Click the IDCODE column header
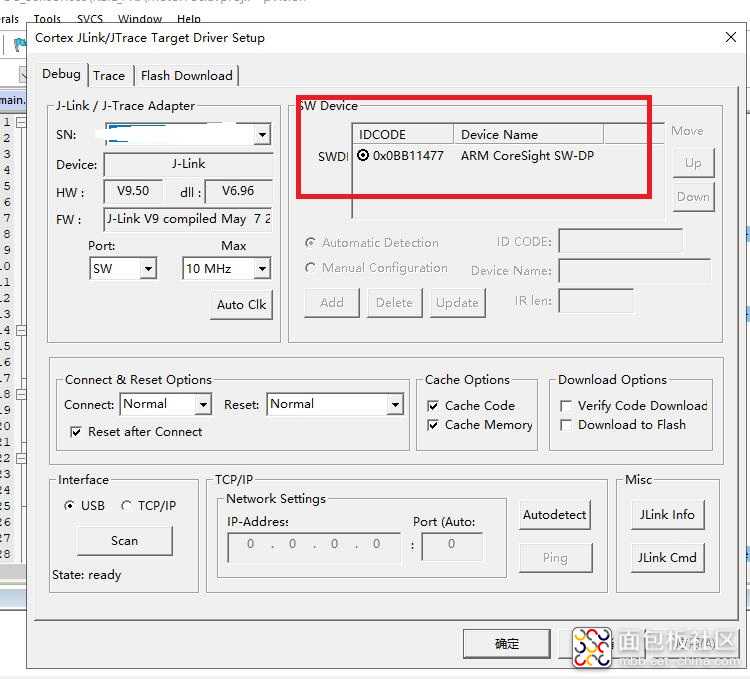Image resolution: width=750 pixels, height=679 pixels. tap(403, 134)
